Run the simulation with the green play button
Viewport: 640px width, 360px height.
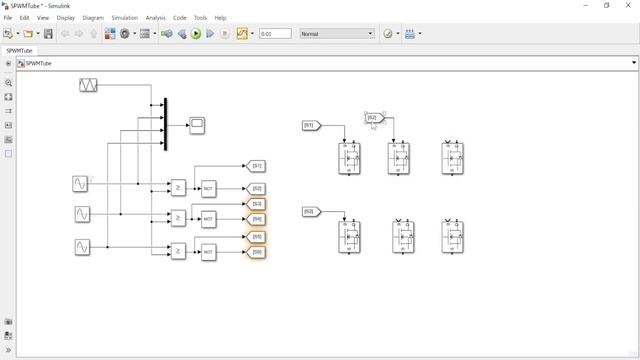196,33
